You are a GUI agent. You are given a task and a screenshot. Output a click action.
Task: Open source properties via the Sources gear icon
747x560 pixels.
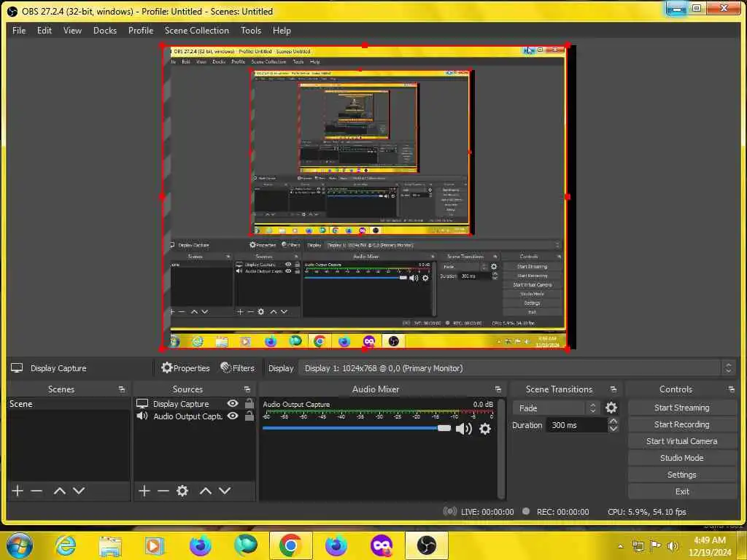coord(182,491)
